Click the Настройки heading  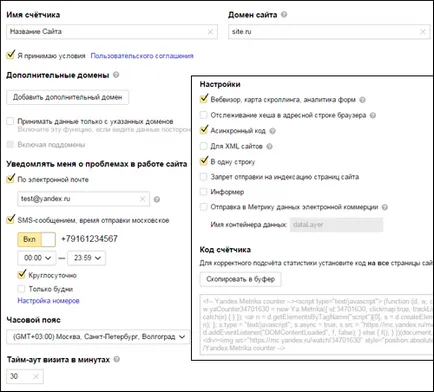coord(220,84)
